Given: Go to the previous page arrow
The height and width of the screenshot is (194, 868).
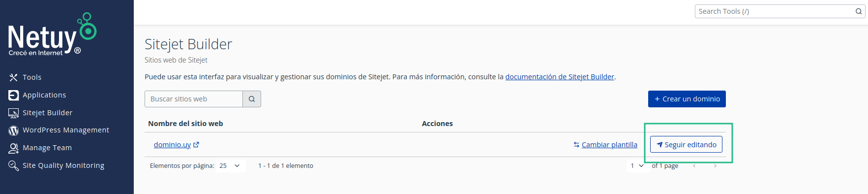Looking at the screenshot, I should 694,166.
